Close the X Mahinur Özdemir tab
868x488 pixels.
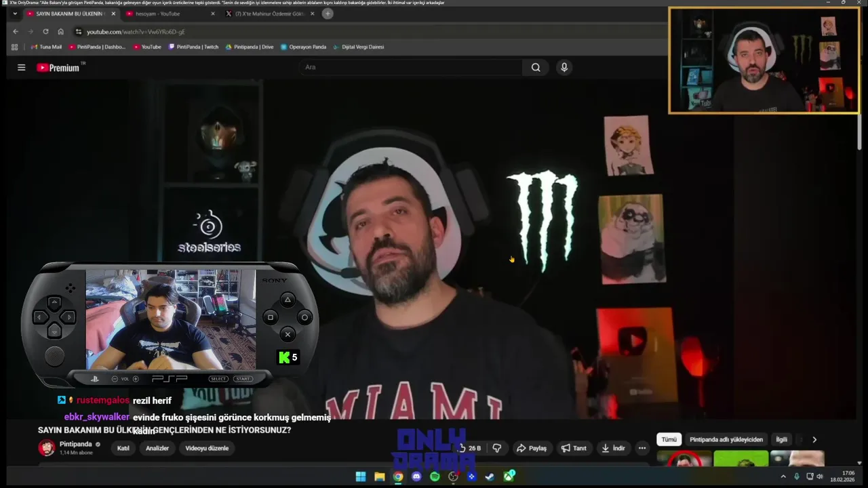312,14
